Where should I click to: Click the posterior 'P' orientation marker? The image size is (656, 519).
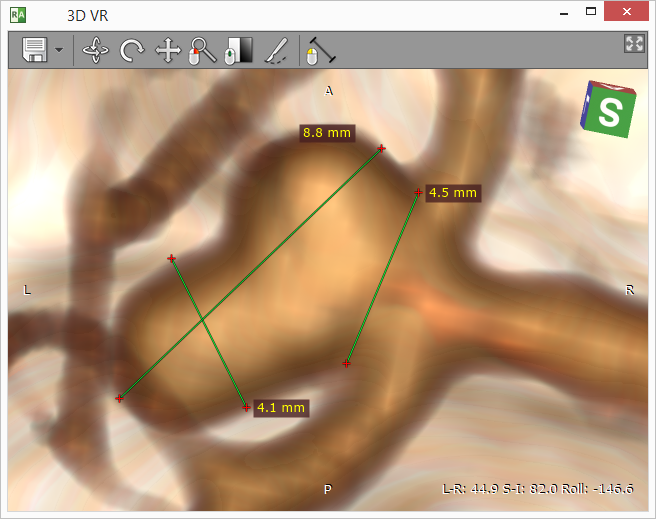pyautogui.click(x=327, y=489)
